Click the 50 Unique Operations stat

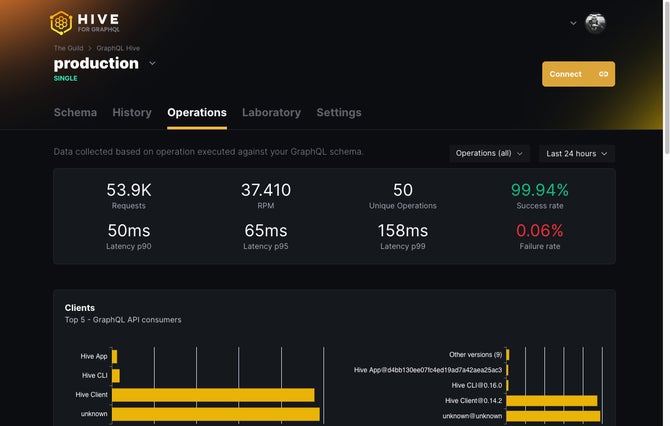coord(403,195)
